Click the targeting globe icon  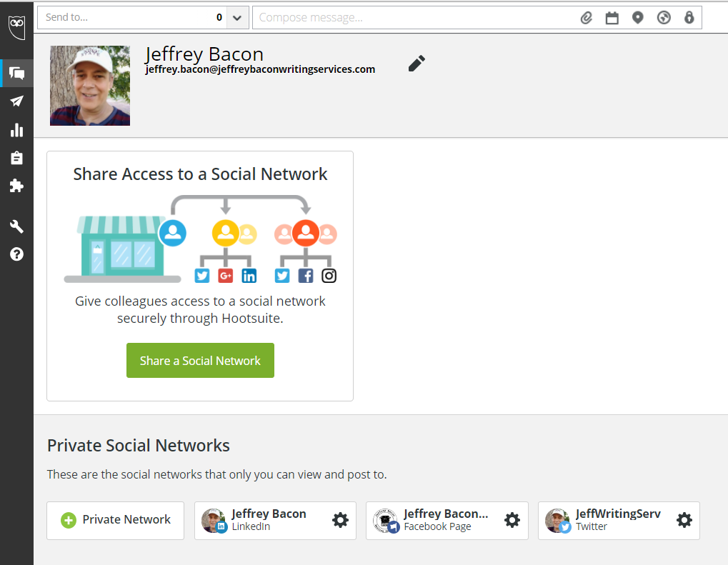[664, 18]
